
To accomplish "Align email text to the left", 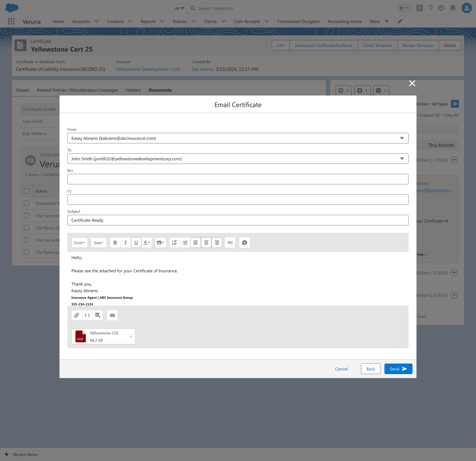I will 196,243.
